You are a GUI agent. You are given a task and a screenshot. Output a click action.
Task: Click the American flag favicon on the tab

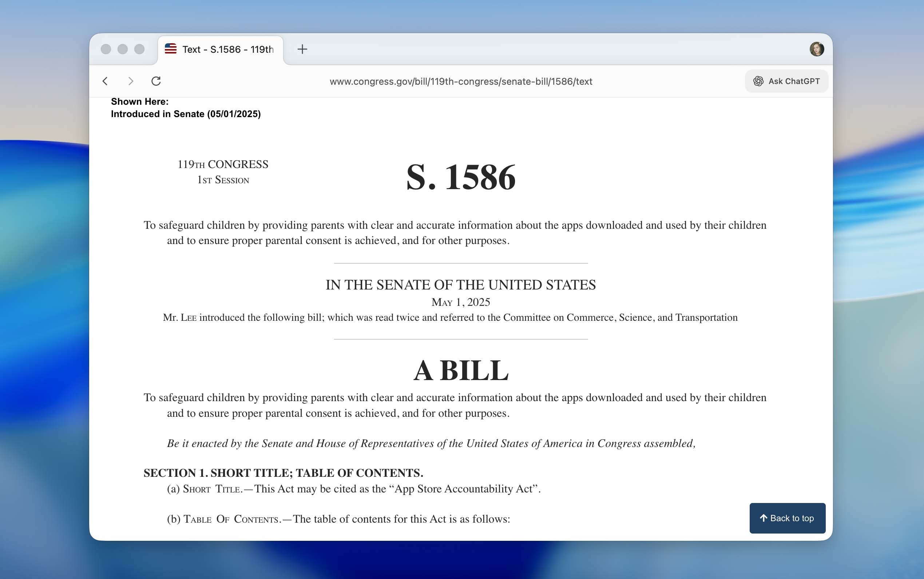170,48
